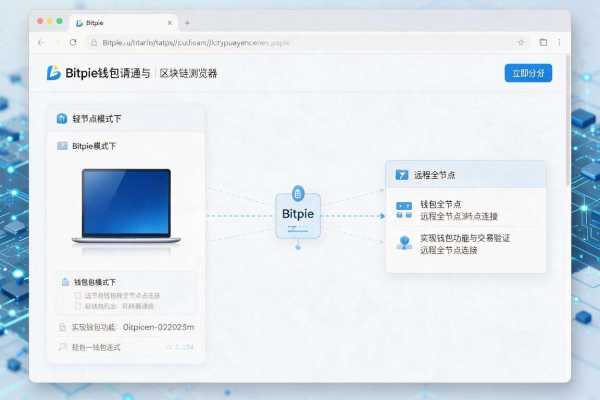600x400 pixels.
Task: Click the Bitpie模式下 icon
Action: click(62, 146)
